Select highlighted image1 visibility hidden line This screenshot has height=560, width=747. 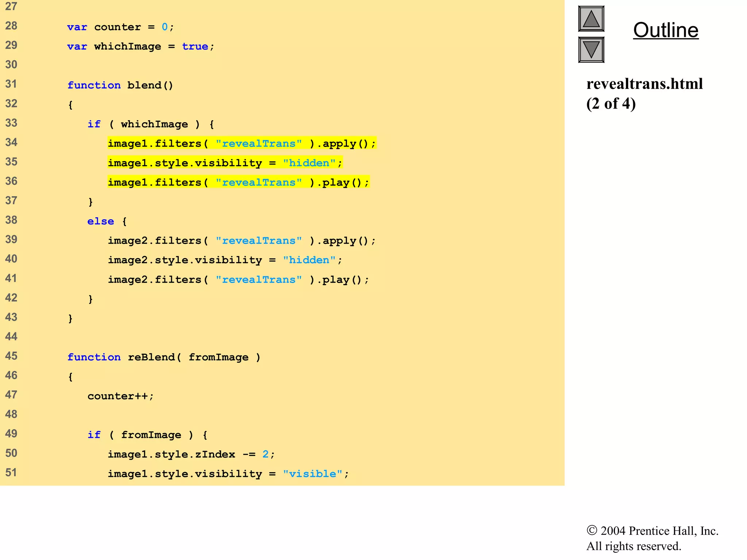pyautogui.click(x=225, y=163)
